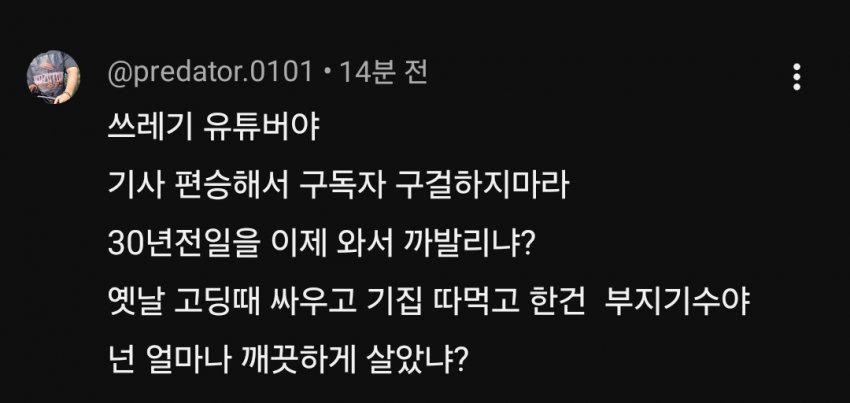Click the word "쓰레기" in the comment

141,130
